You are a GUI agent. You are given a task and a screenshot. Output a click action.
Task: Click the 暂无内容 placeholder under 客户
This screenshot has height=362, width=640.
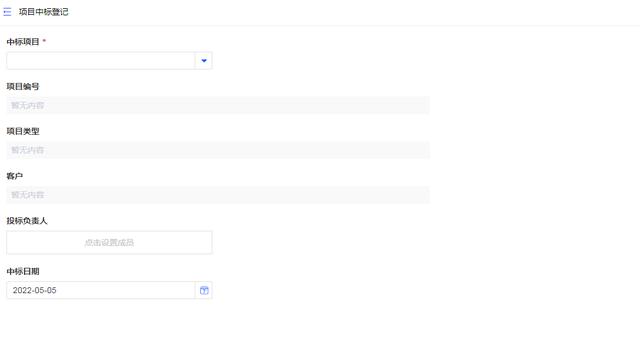click(x=27, y=195)
